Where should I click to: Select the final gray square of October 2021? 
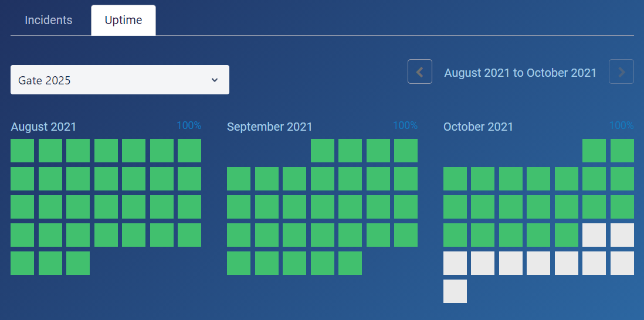[x=455, y=291]
